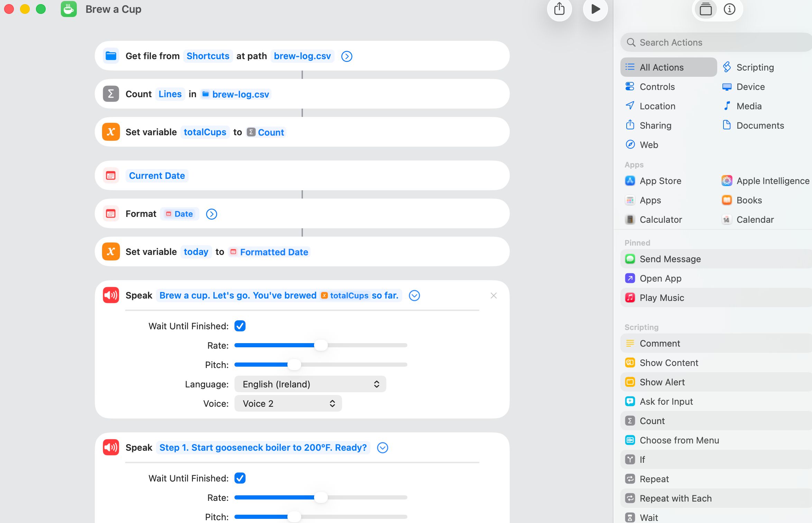812x523 pixels.
Task: Collapse the Step 1 Speak options
Action: point(382,448)
